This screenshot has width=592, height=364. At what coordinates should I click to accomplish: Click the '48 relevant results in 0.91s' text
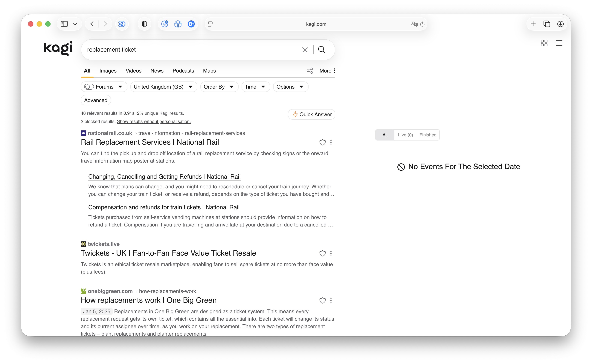[108, 113]
